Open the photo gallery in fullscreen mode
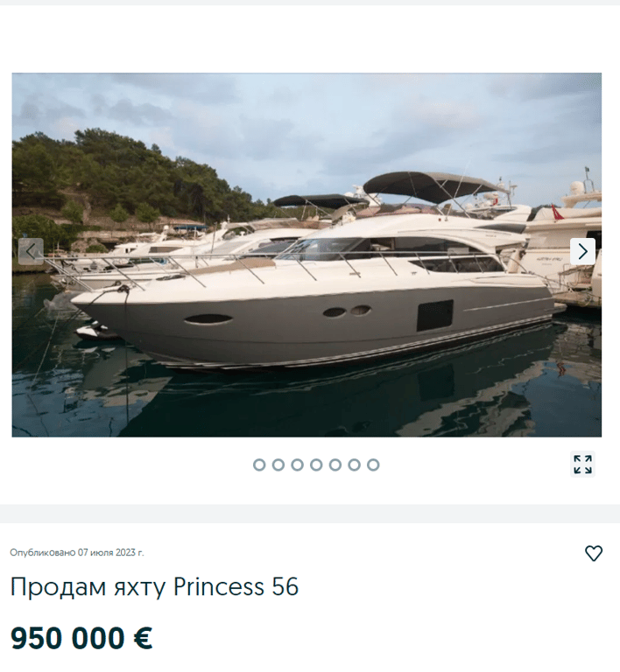 pos(582,464)
